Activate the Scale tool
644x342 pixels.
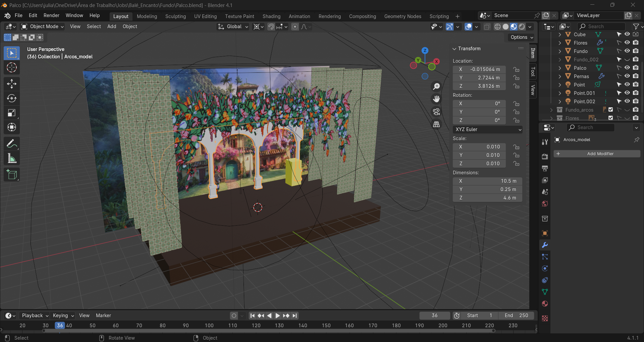12,113
